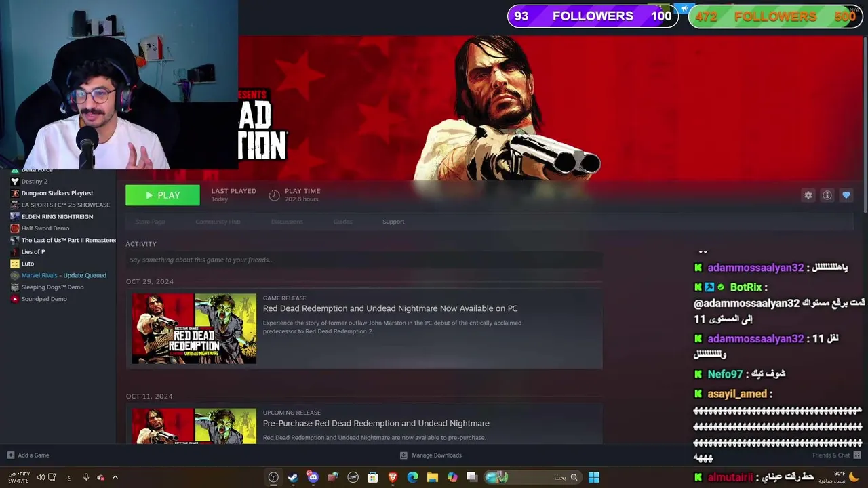Open the volume tray icon

click(x=41, y=477)
